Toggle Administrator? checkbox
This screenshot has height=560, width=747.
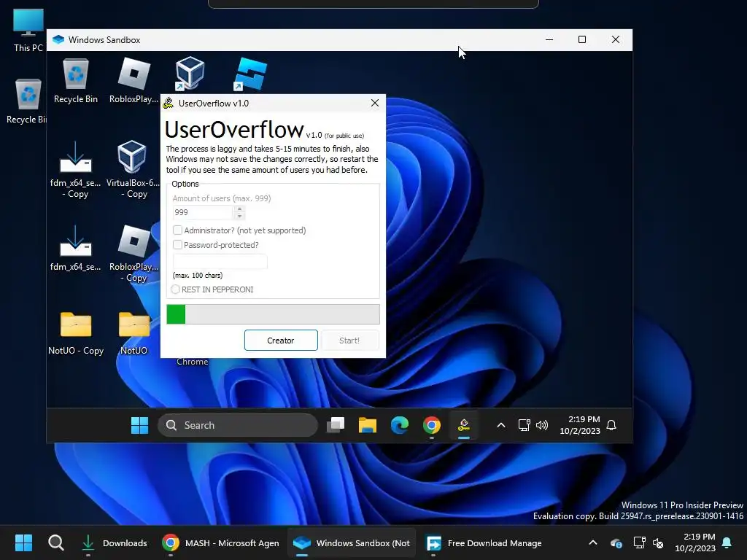(177, 230)
